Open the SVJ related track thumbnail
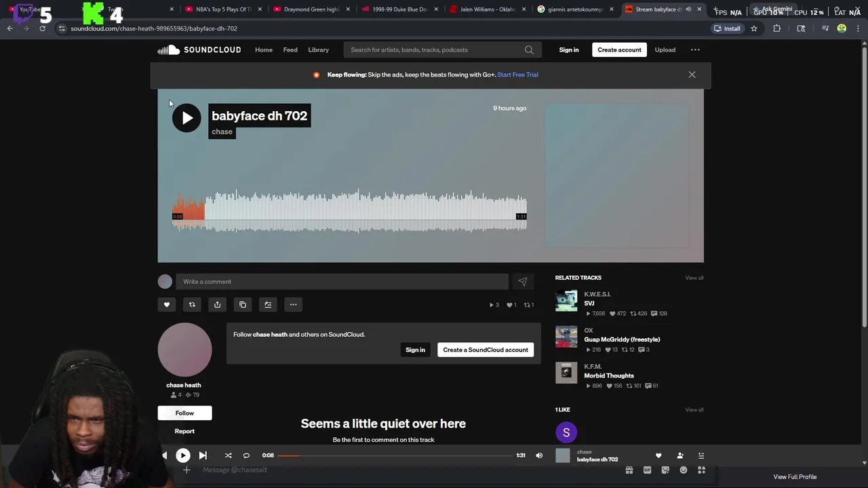The width and height of the screenshot is (868, 488). 566,301
